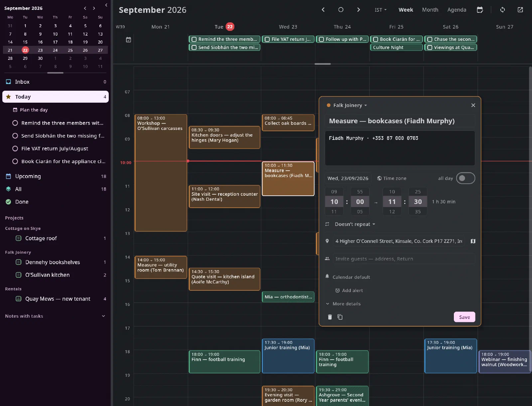Viewport: 532px width, 406px height.
Task: Switch to Month view
Action: point(430,10)
